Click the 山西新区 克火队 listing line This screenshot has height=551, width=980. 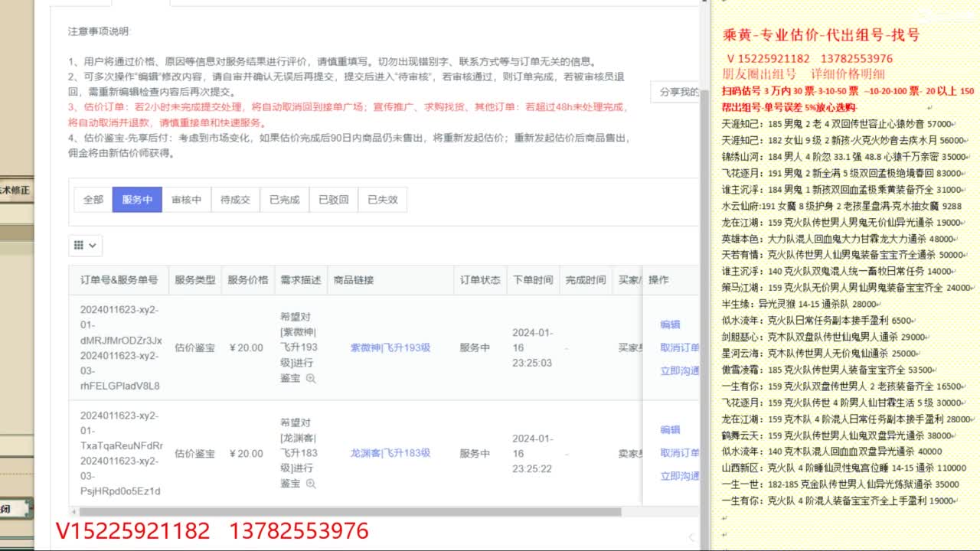[844, 468]
